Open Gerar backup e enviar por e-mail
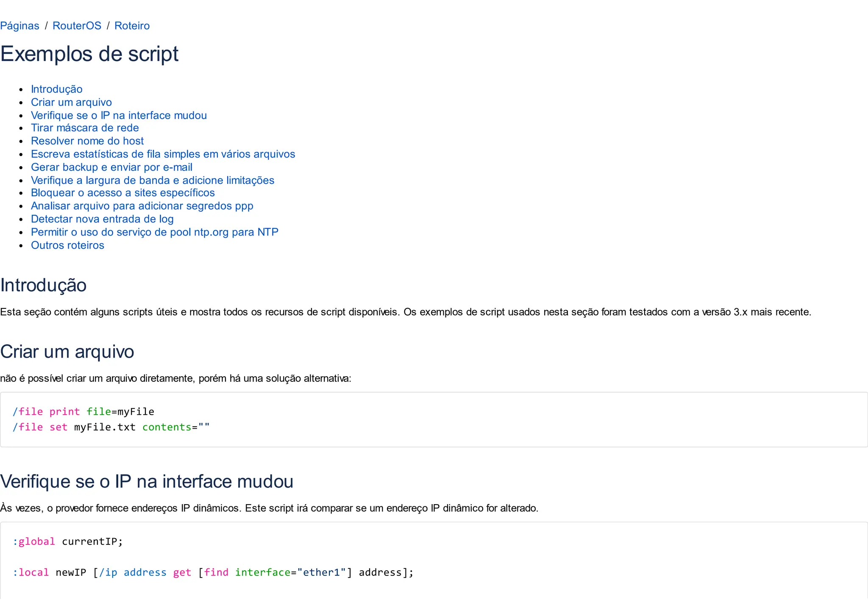The width and height of the screenshot is (868, 613). 111,167
